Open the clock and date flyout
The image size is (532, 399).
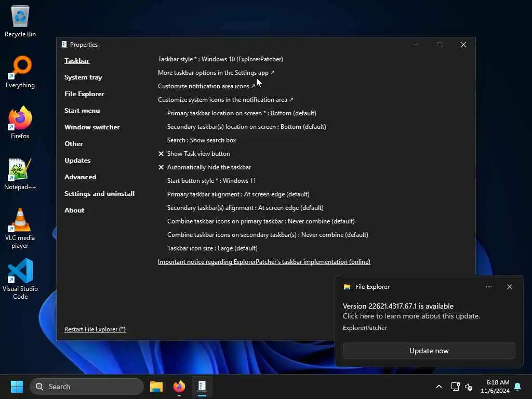pos(495,387)
